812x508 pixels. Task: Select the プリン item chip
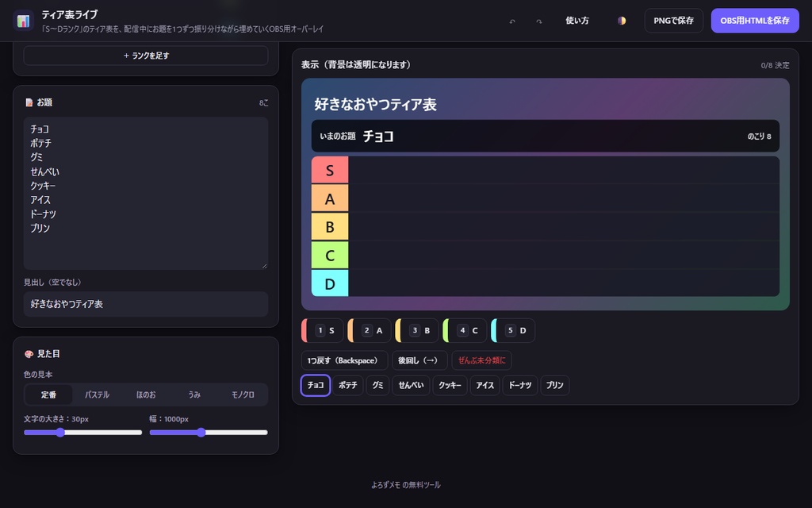coord(554,385)
